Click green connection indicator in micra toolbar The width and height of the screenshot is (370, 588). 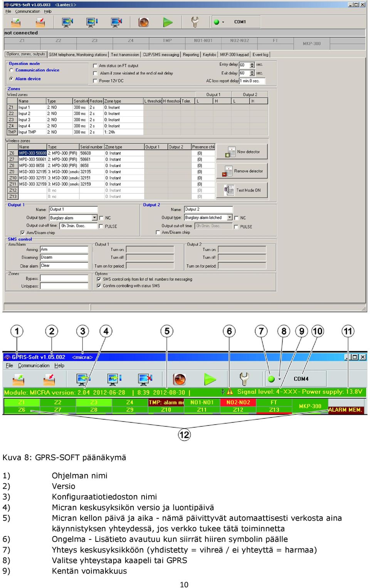(x=271, y=379)
